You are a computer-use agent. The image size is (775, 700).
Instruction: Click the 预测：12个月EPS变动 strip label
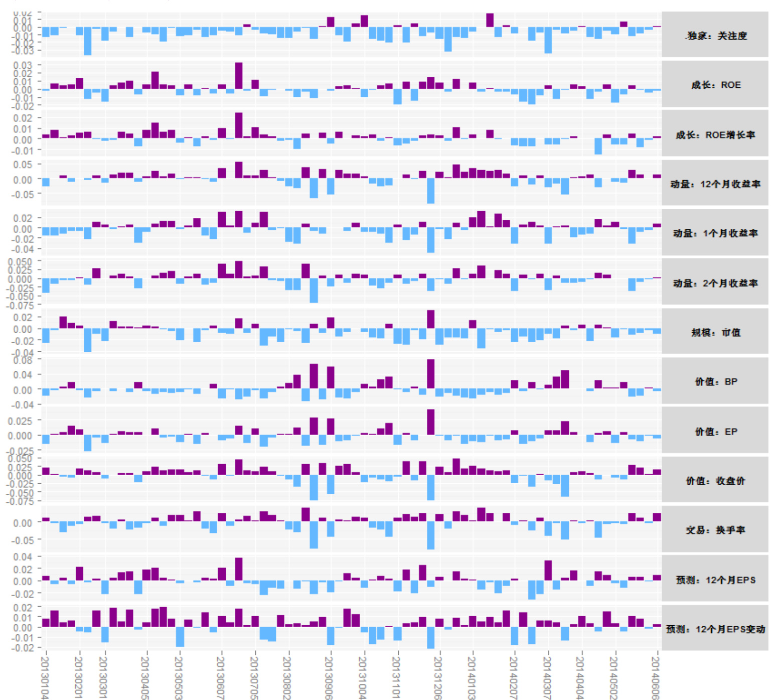[x=716, y=629]
